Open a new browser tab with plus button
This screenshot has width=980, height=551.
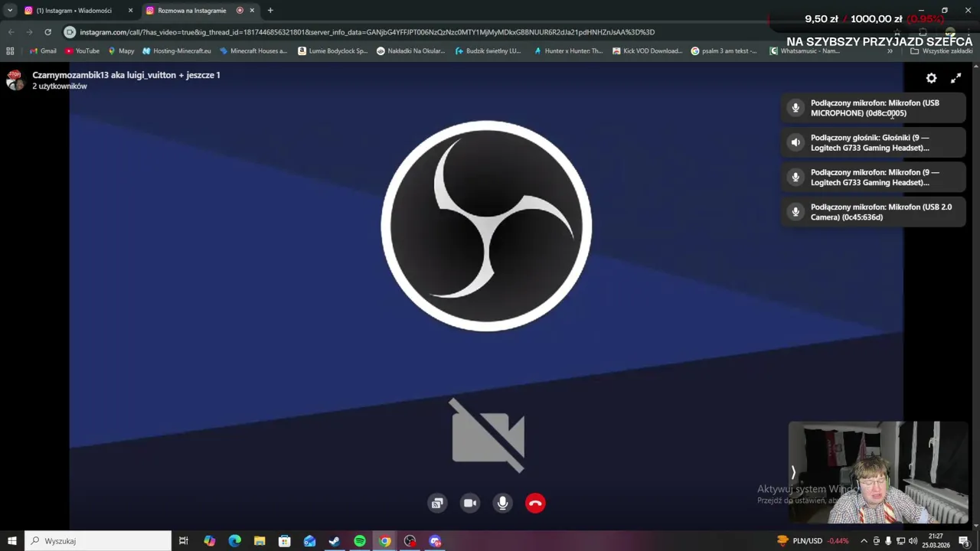point(270,11)
